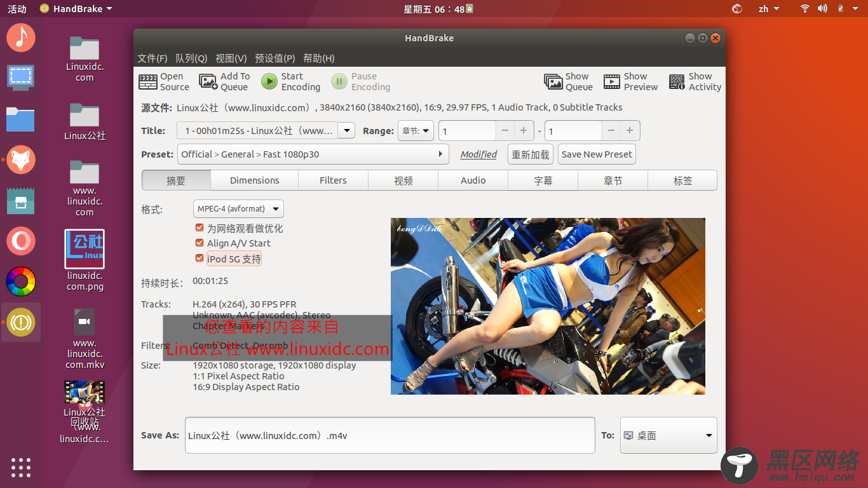
Task: Select the 摘要 summary tab
Action: click(x=176, y=180)
